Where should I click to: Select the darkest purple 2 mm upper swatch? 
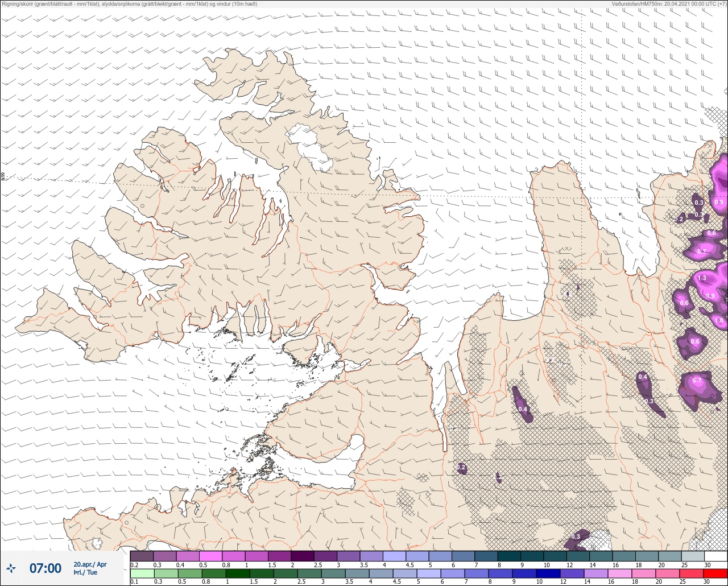[302, 556]
